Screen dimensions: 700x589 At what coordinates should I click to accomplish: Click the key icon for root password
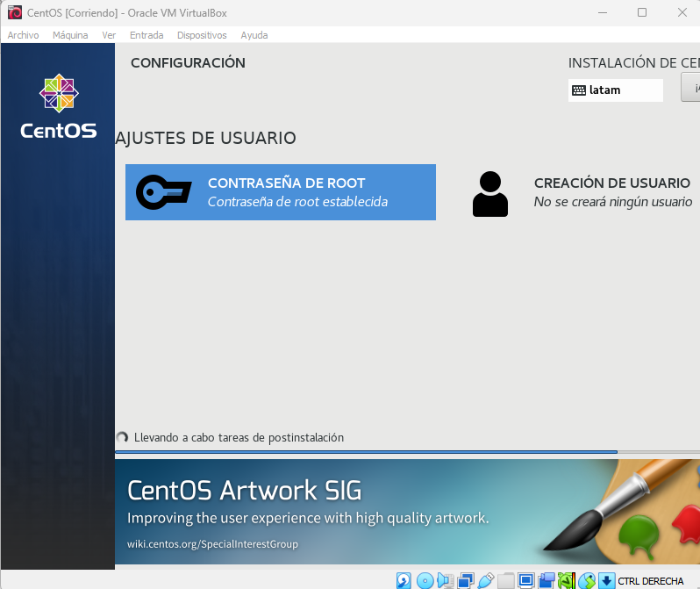pyautogui.click(x=163, y=192)
